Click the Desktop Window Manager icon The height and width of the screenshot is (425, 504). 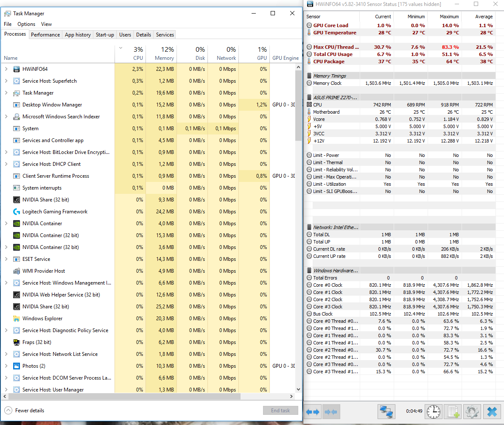pos(17,105)
